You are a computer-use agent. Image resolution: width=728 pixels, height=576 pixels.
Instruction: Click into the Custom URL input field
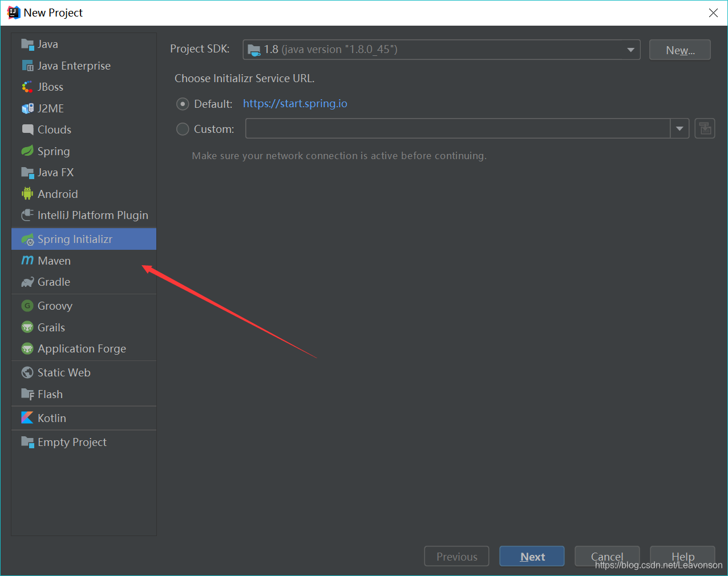(458, 128)
